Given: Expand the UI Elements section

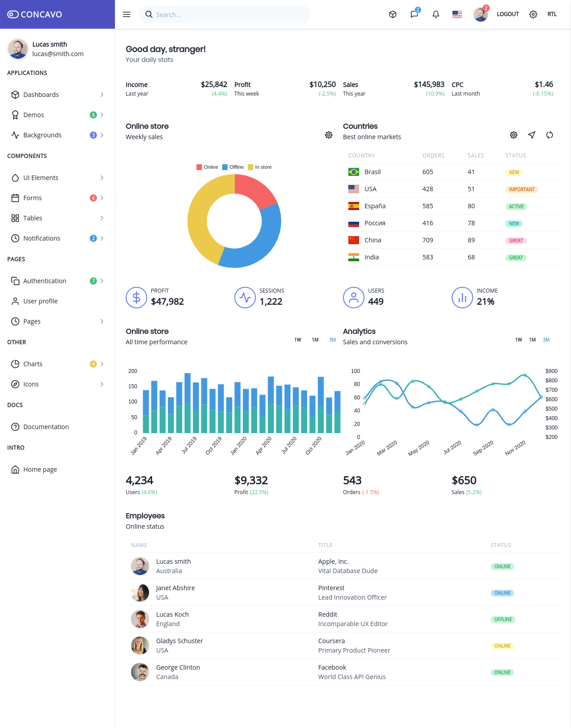Looking at the screenshot, I should click(57, 178).
